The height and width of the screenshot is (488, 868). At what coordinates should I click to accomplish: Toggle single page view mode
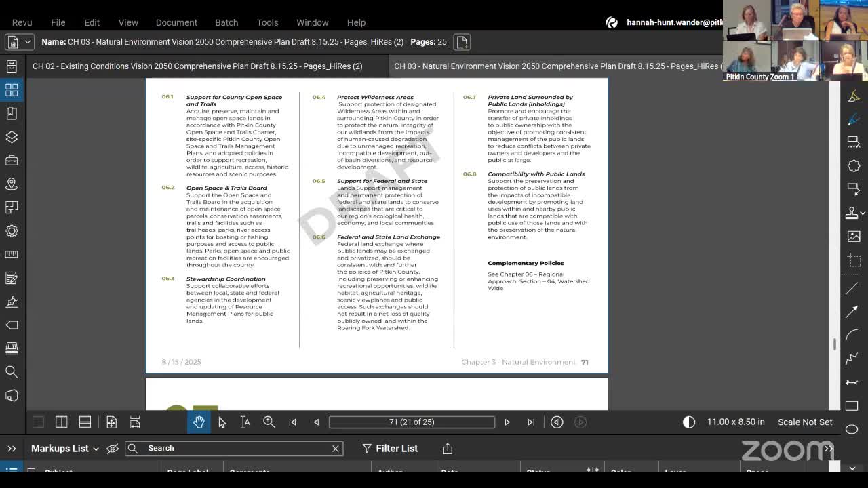click(38, 422)
